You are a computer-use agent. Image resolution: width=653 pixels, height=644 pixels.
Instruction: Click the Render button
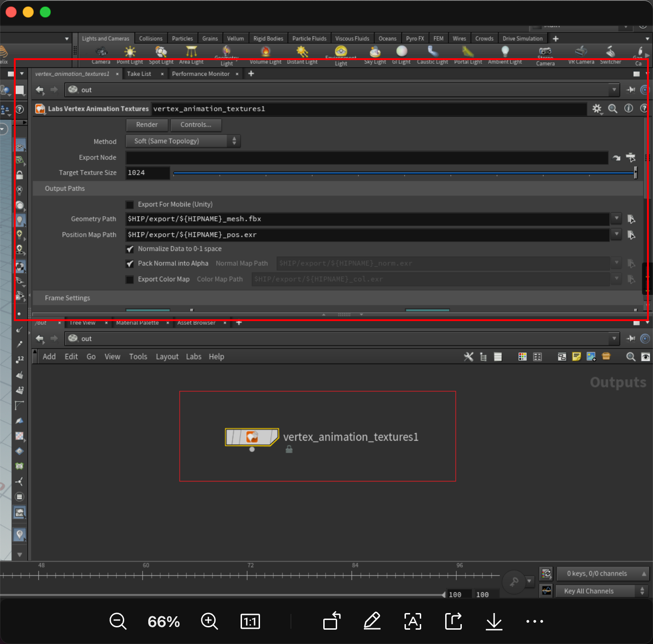pyautogui.click(x=147, y=125)
